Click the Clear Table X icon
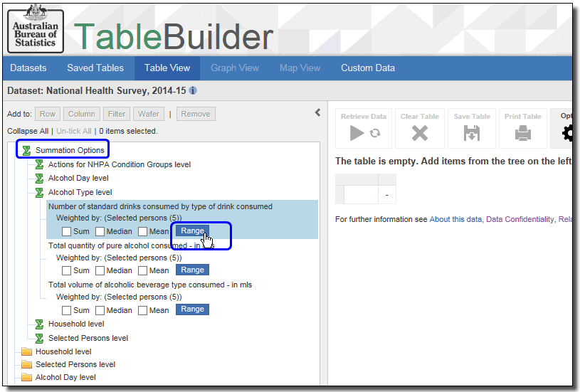 (420, 133)
